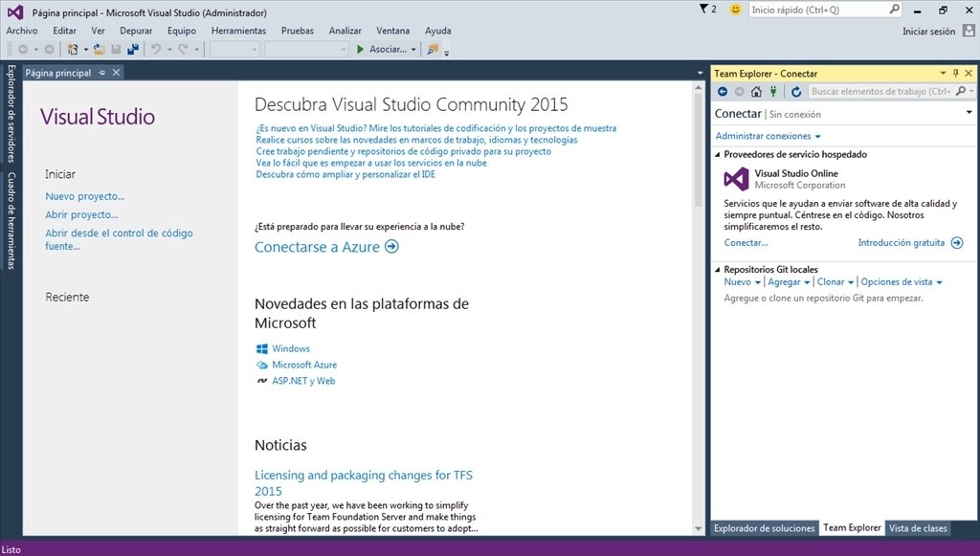Screen dimensions: 980x556
Task: Open the Explorador de servidores side tab
Action: pos(11,114)
